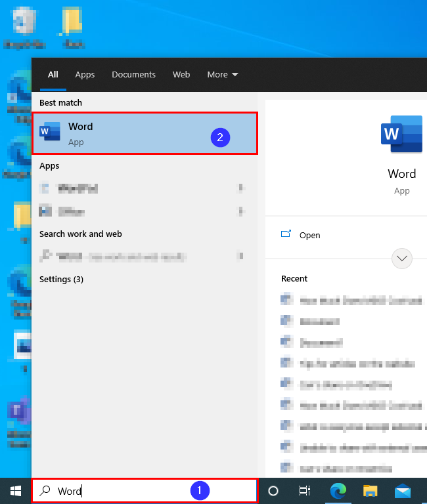Select the Word App best match result
This screenshot has width=427, height=504.
click(x=145, y=133)
